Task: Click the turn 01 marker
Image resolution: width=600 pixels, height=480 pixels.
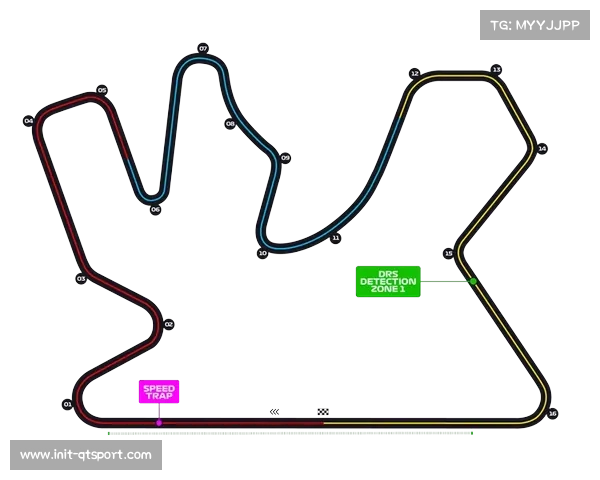Action: click(67, 404)
